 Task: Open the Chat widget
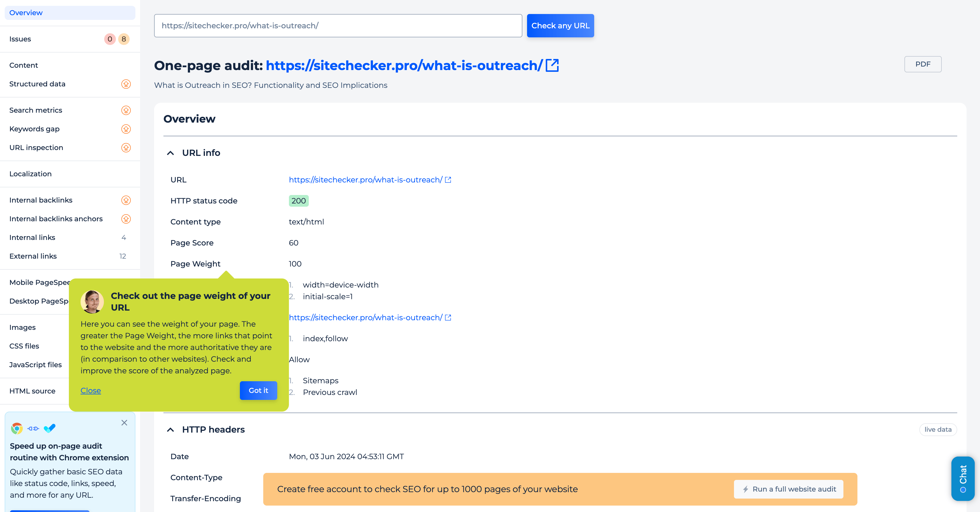click(963, 478)
